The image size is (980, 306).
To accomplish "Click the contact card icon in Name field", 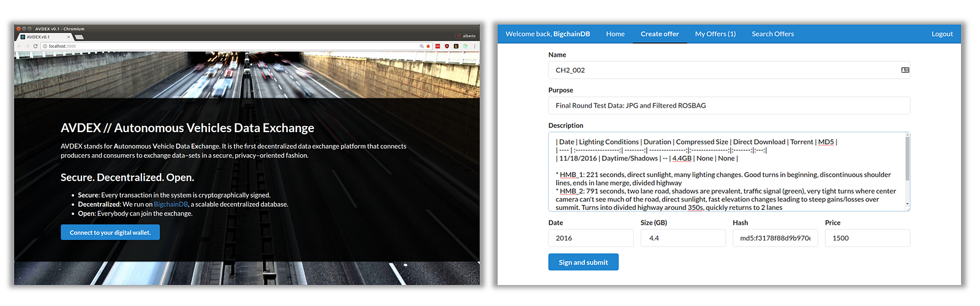I will click(905, 70).
